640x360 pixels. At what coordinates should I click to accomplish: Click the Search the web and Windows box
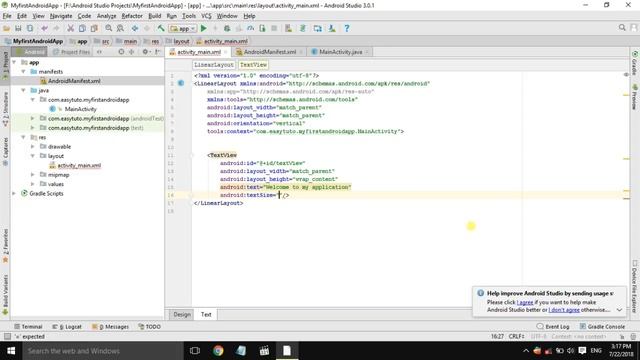tap(102, 351)
